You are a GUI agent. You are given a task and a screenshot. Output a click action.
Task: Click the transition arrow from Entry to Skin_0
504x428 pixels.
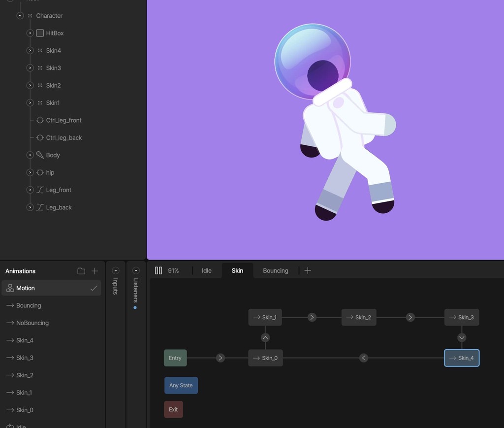(x=220, y=358)
